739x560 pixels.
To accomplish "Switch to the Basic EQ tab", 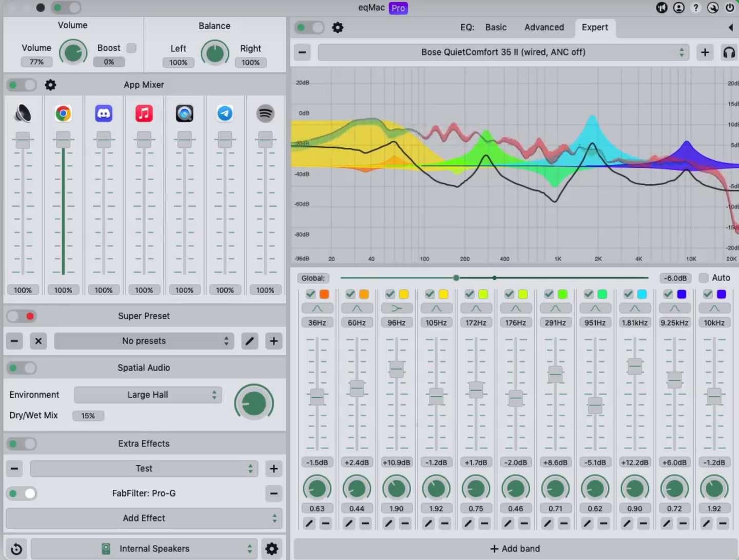I will point(496,27).
